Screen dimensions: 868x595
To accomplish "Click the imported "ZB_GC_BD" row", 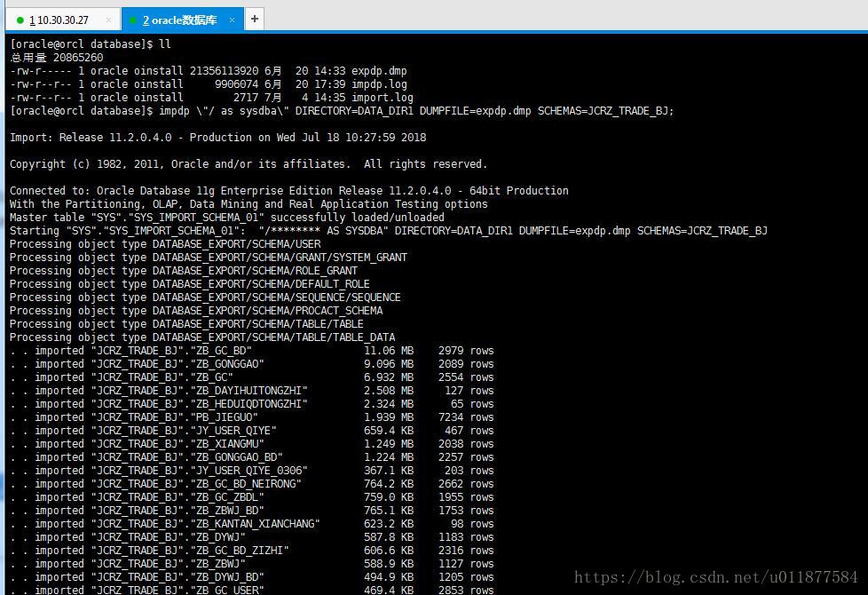I will point(252,350).
